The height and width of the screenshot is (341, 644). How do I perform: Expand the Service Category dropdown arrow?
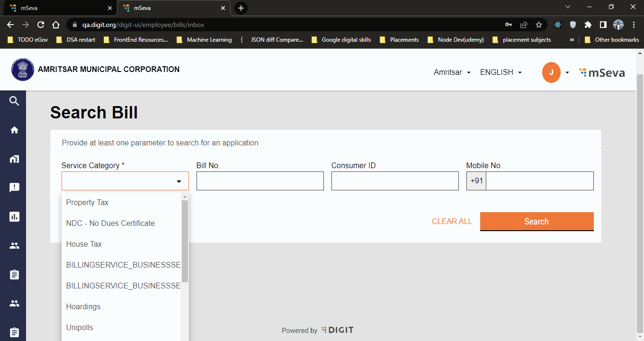pyautogui.click(x=179, y=181)
